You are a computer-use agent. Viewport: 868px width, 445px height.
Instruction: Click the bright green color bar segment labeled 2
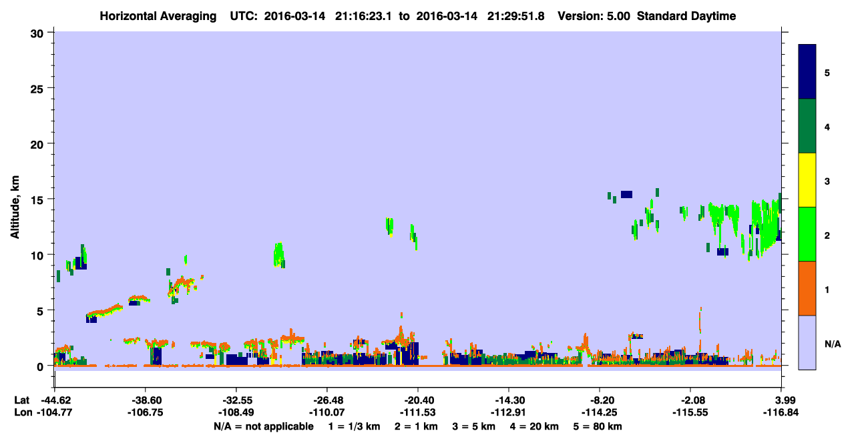tap(807, 234)
